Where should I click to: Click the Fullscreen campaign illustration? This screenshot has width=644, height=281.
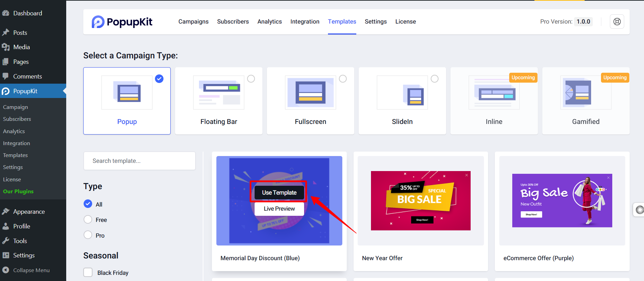pyautogui.click(x=311, y=93)
